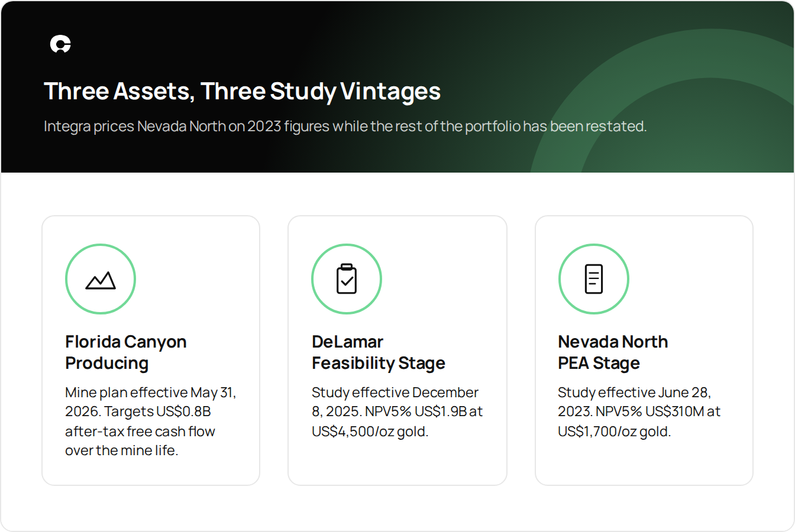
Task: Click the document icon for Nevada North
Action: pyautogui.click(x=594, y=279)
